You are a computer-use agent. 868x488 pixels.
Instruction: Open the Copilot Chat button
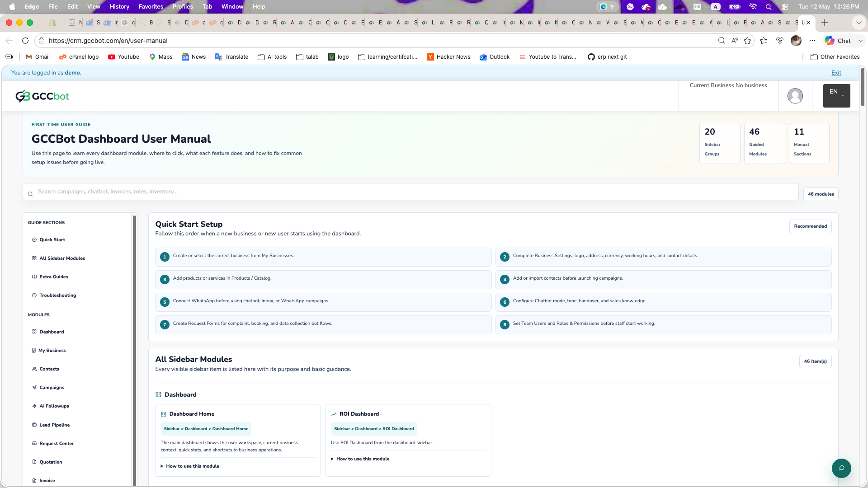click(x=838, y=41)
